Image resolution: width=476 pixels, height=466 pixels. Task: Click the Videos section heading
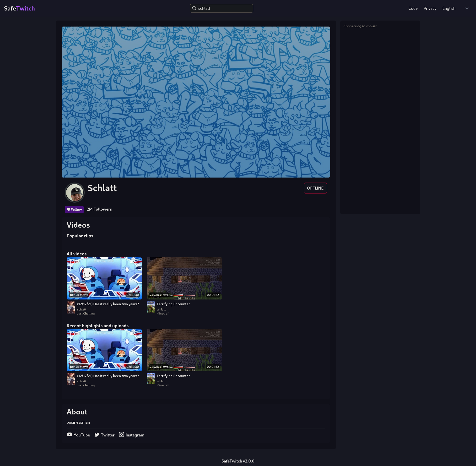click(78, 225)
